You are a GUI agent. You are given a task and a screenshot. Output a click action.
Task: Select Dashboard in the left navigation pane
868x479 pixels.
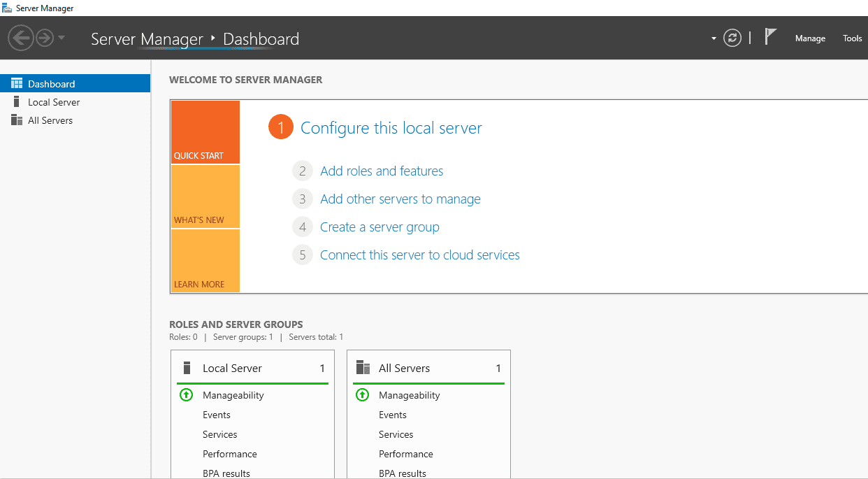(x=51, y=84)
